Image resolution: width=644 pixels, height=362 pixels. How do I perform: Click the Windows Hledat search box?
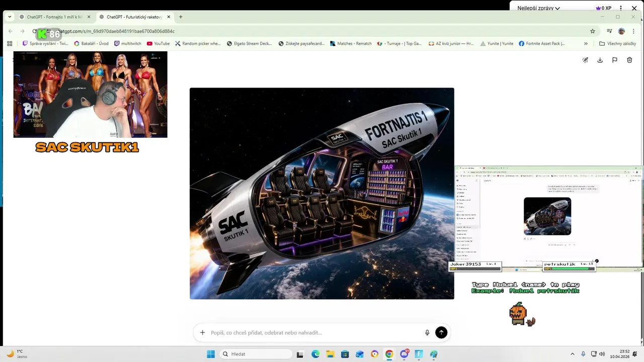[255, 354]
